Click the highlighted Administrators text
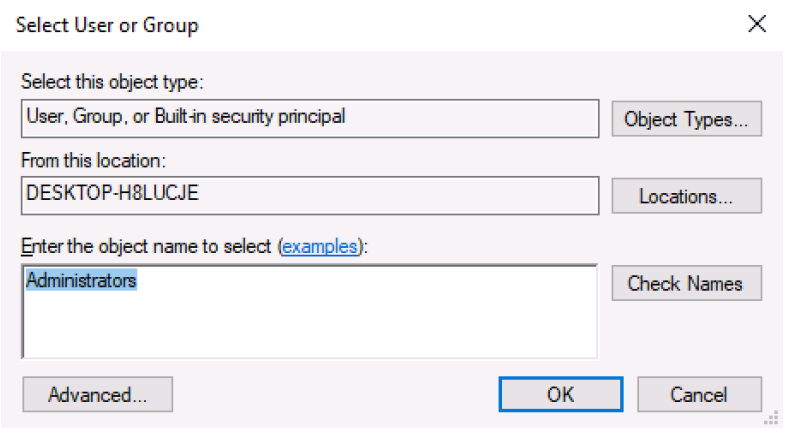Image resolution: width=785 pixels, height=429 pixels. [x=81, y=280]
